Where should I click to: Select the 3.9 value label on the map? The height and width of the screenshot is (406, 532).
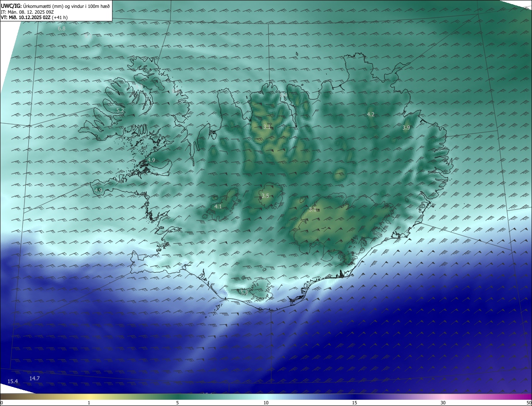coord(406,128)
